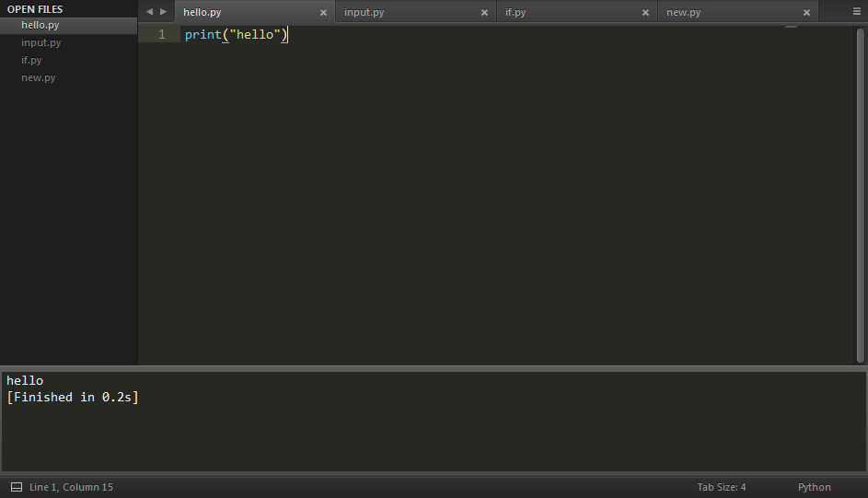The width and height of the screenshot is (868, 498).
Task: Close the input.py tab
Action: pyautogui.click(x=484, y=13)
